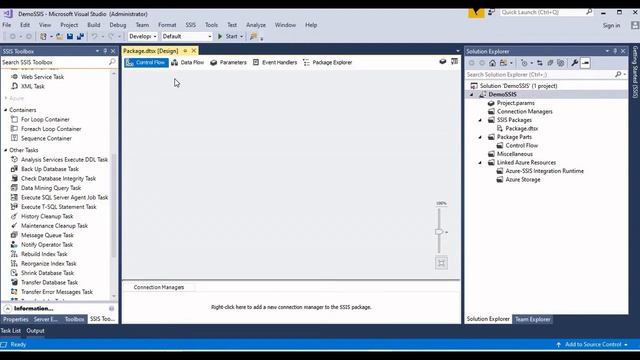
Task: Collapse the Package Parts folder
Action: (x=480, y=137)
